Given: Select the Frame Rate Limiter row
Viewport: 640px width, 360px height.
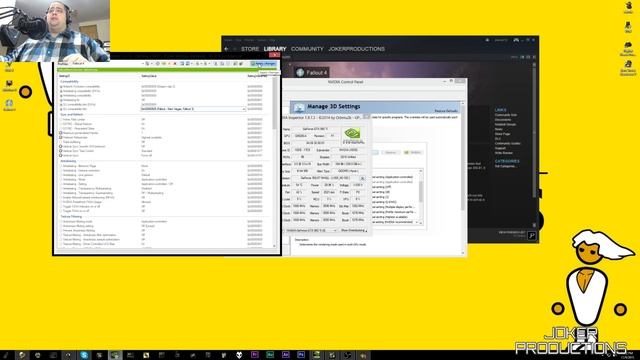Looking at the screenshot, I should coord(163,120).
